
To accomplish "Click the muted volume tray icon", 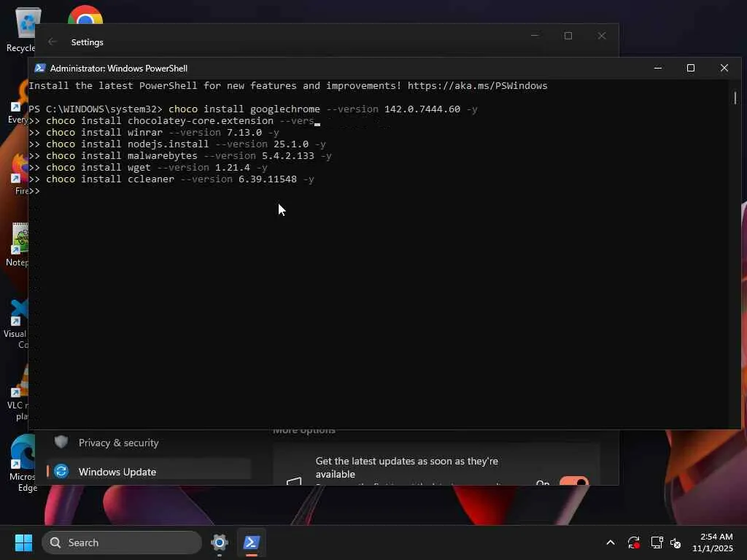I will [x=676, y=542].
